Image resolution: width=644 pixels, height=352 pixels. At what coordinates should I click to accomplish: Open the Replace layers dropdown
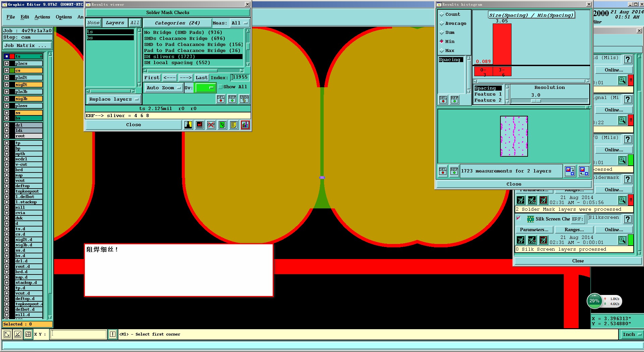tap(114, 99)
